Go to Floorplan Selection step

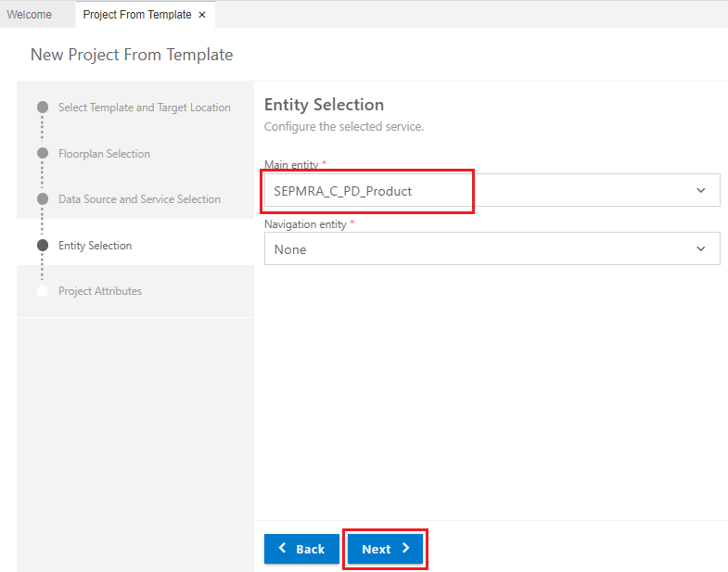pyautogui.click(x=104, y=154)
